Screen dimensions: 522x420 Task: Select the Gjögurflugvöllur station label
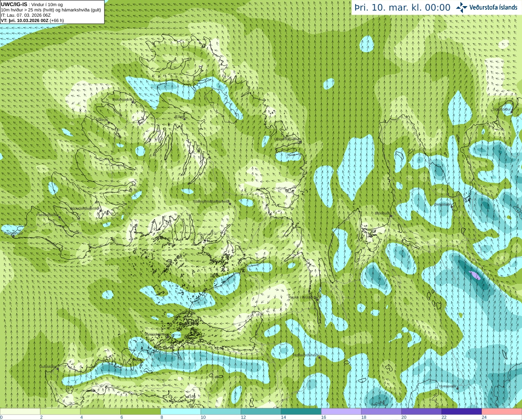click(286, 139)
